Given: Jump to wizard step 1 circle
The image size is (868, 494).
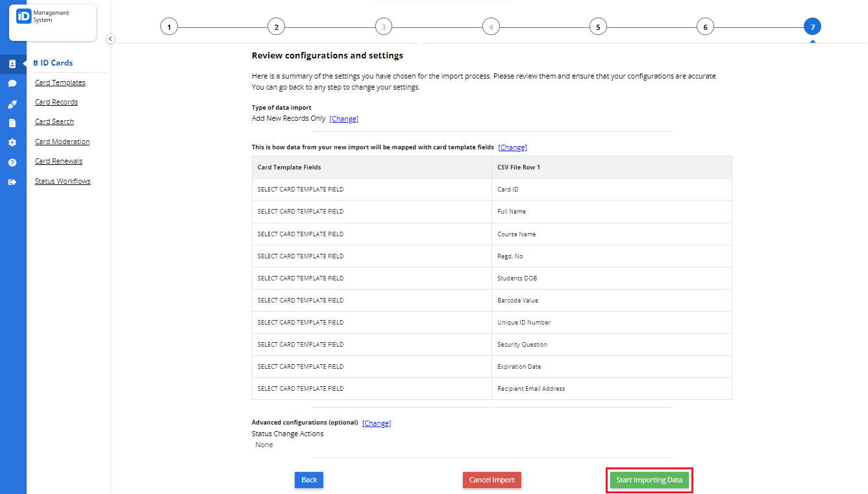Looking at the screenshot, I should (169, 27).
